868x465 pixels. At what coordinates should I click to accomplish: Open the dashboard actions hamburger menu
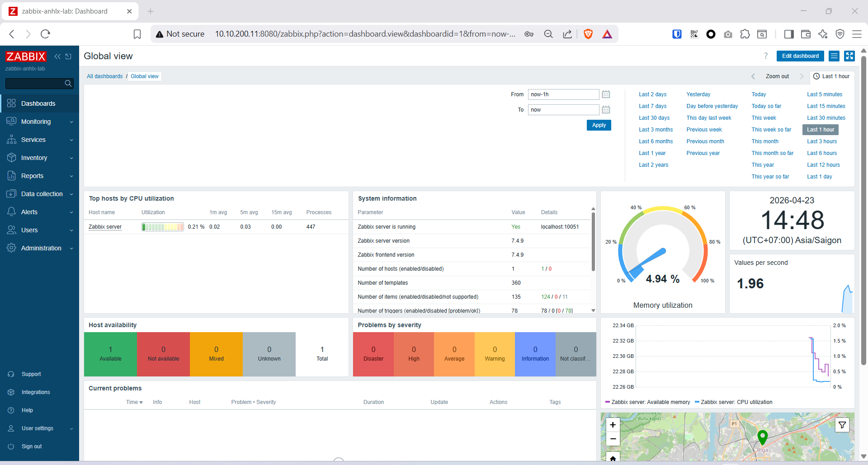834,56
